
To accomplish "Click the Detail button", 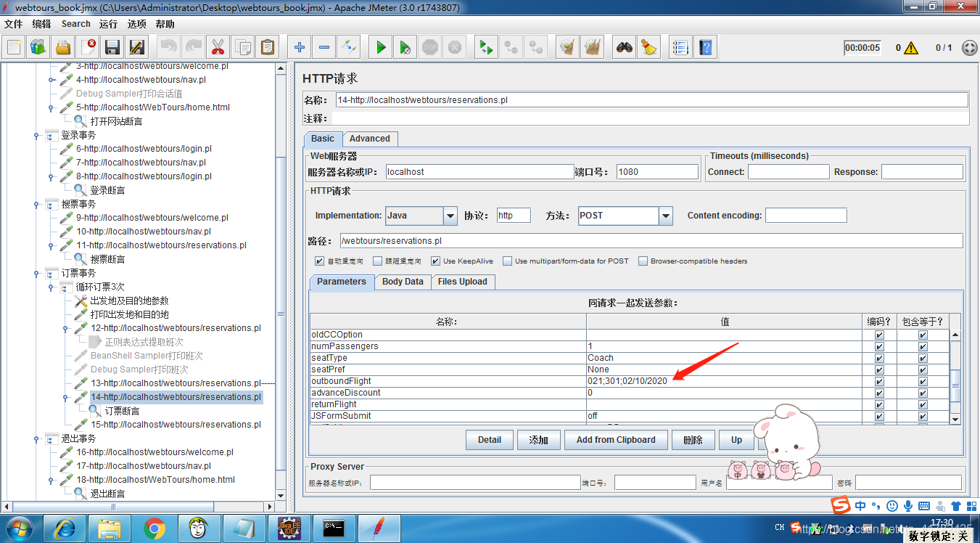I will pos(490,440).
